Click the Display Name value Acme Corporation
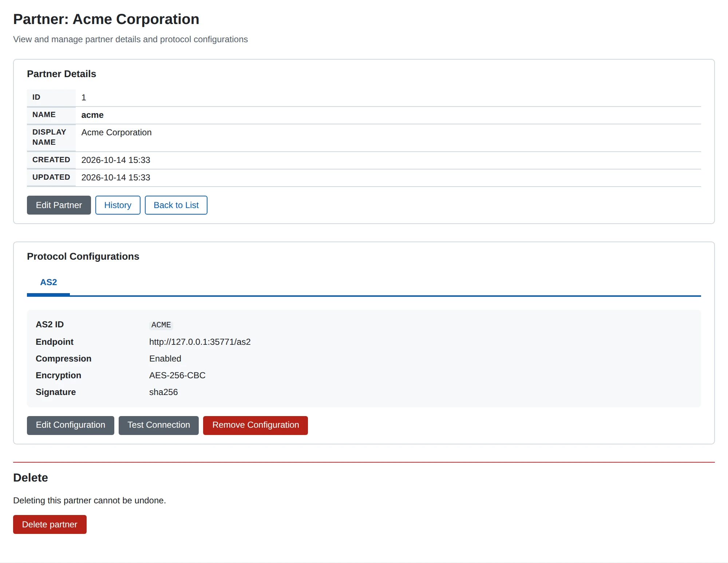The image size is (728, 563). click(116, 132)
